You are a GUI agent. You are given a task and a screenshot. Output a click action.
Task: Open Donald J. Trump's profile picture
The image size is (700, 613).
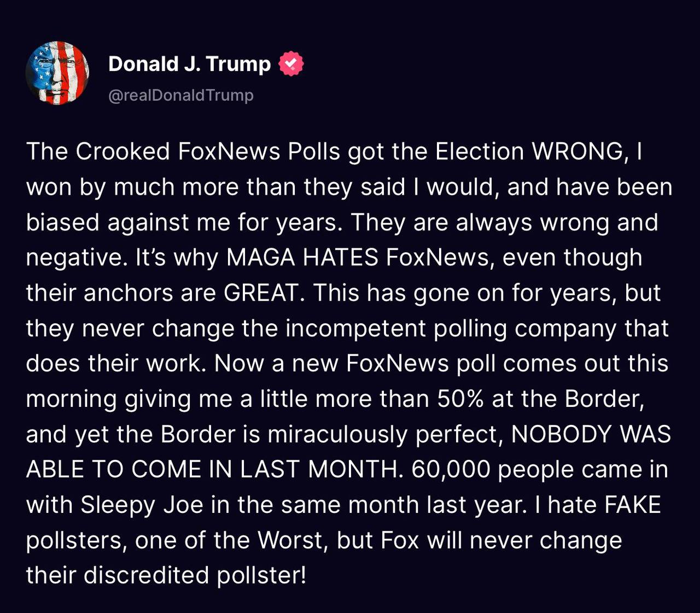[x=57, y=71]
